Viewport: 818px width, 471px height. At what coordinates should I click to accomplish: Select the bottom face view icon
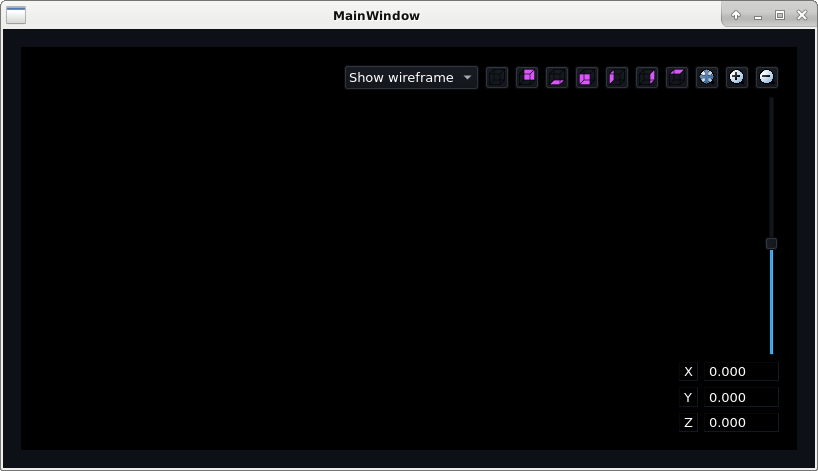click(557, 77)
